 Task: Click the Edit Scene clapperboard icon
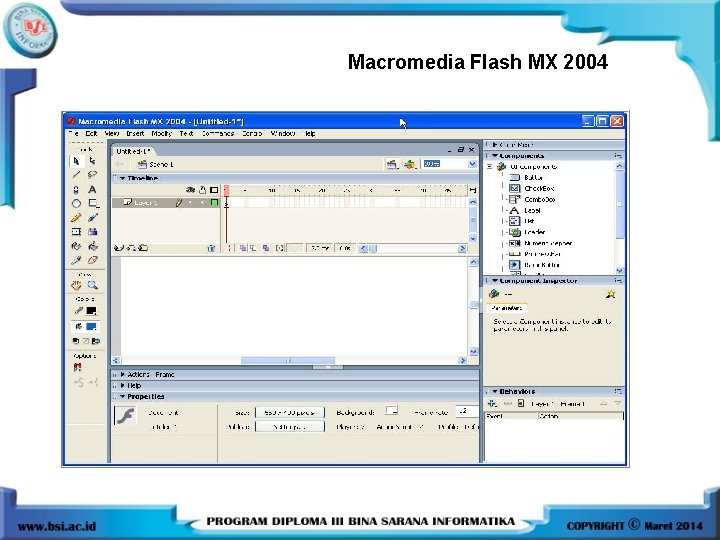click(x=392, y=164)
